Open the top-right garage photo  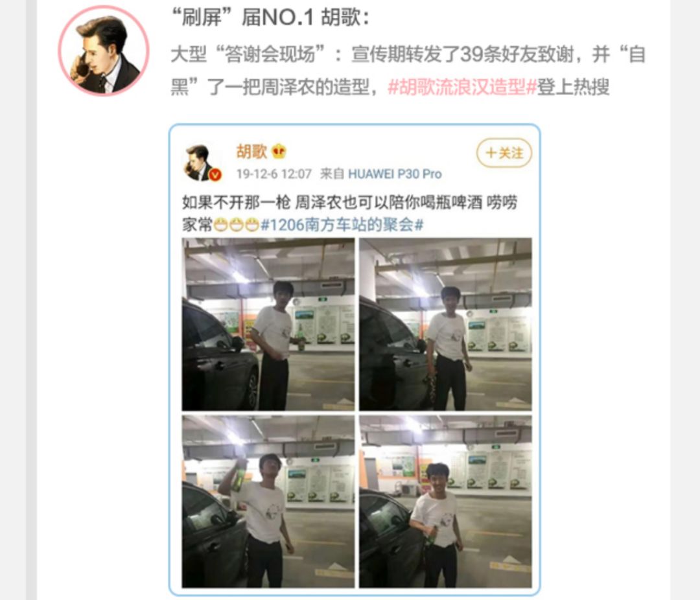(x=445, y=324)
